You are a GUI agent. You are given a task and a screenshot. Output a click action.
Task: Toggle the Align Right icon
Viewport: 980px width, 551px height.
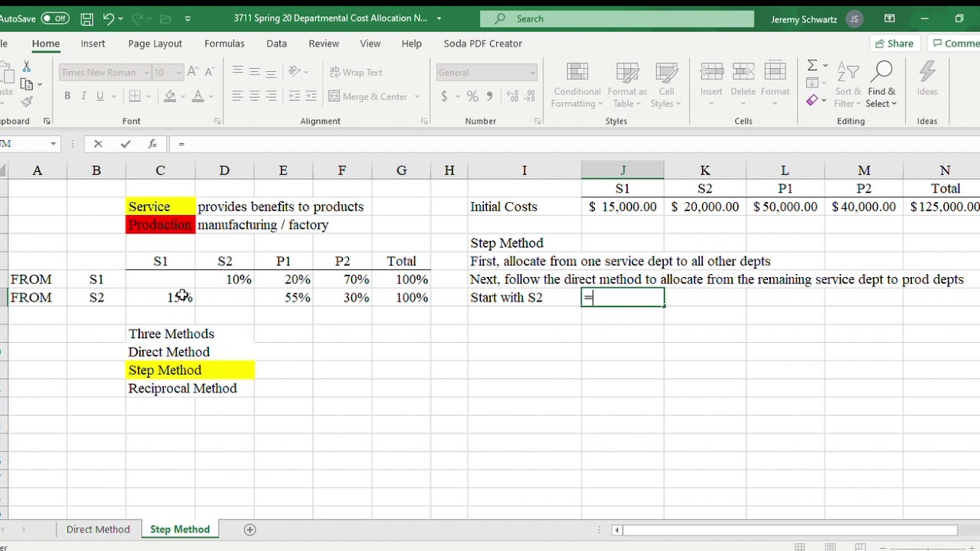[271, 96]
